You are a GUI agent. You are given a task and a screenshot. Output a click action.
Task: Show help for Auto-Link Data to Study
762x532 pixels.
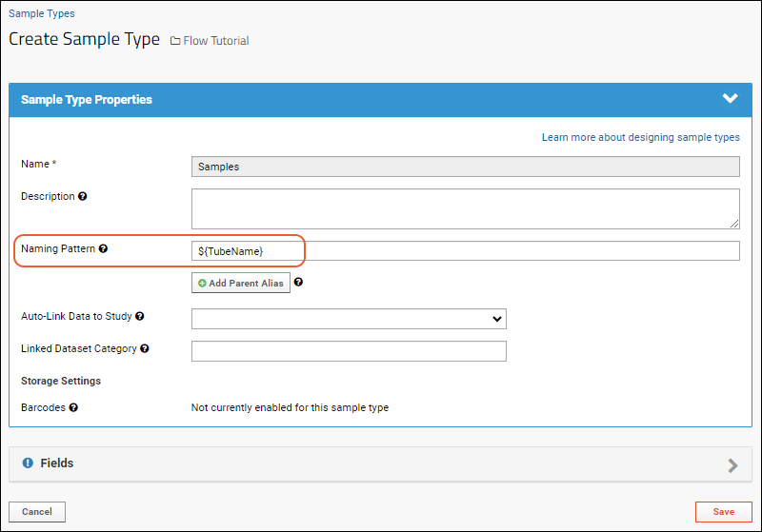139,316
